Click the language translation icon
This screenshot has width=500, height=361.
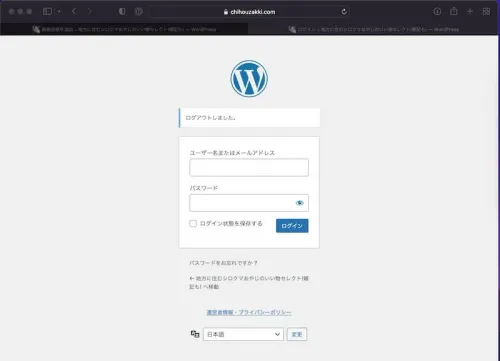195,334
